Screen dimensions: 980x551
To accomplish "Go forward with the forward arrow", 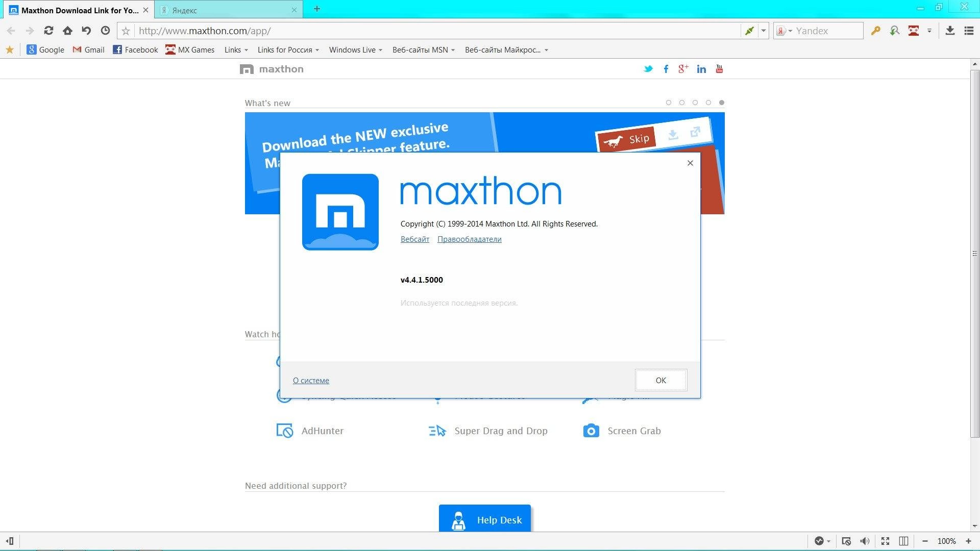I will tap(30, 31).
